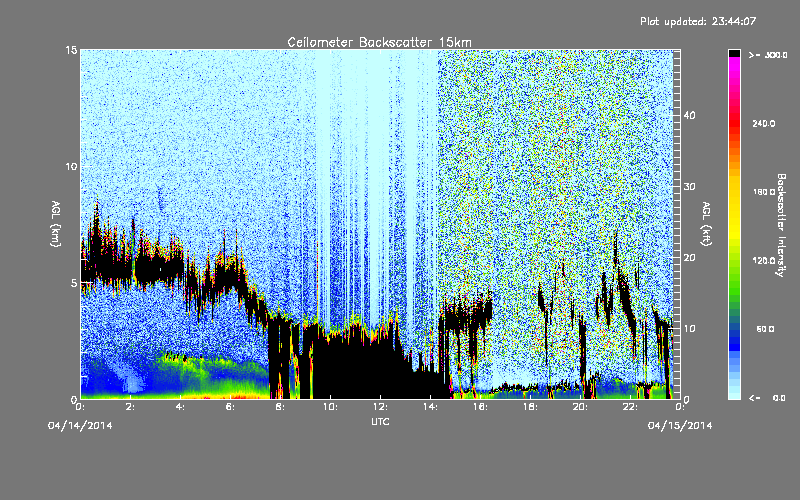Select the "04/14/2014" start date label
Image resolution: width=800 pixels, height=500 pixels.
click(80, 426)
